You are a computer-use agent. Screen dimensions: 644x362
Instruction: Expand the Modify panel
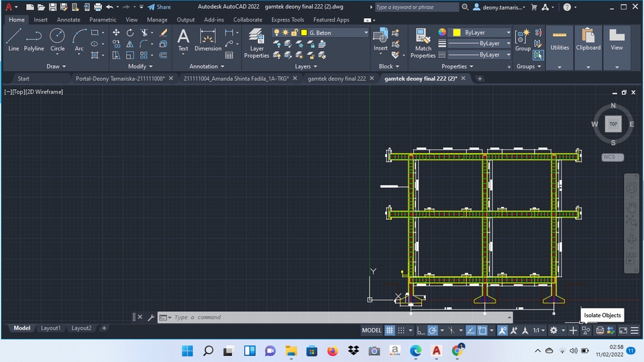[140, 66]
